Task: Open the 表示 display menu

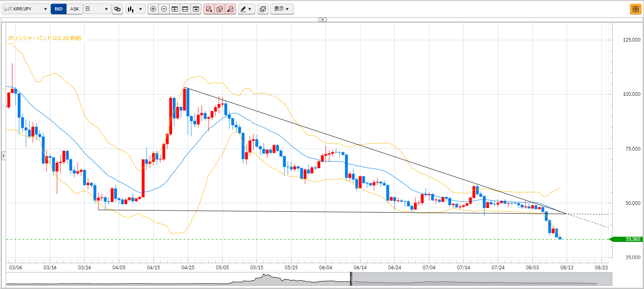Action: pos(282,9)
